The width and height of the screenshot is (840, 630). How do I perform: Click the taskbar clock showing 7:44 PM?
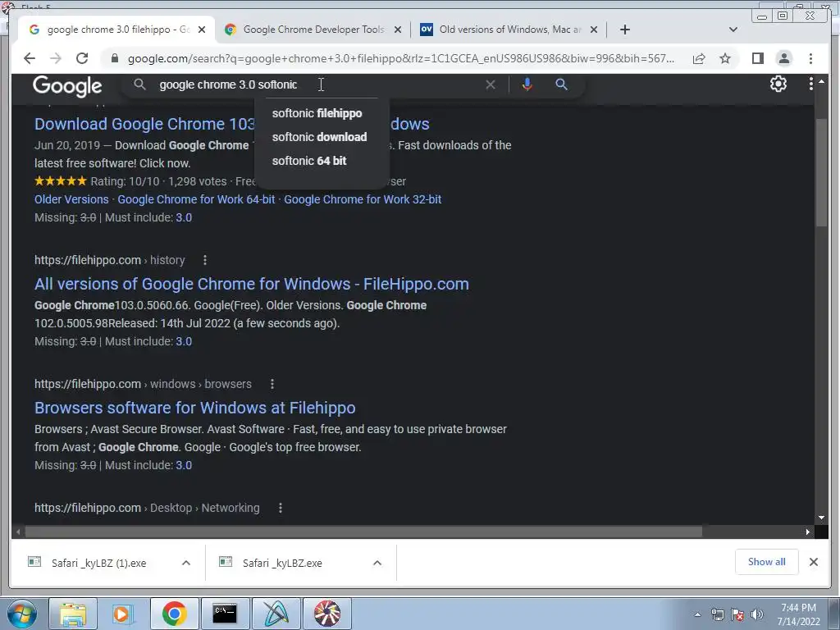[x=798, y=614]
